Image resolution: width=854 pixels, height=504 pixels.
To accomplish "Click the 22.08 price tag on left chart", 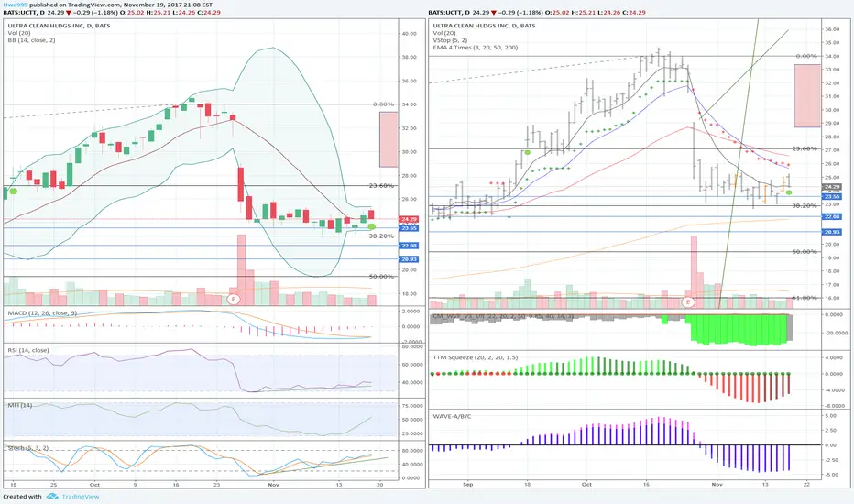I will pyautogui.click(x=409, y=246).
